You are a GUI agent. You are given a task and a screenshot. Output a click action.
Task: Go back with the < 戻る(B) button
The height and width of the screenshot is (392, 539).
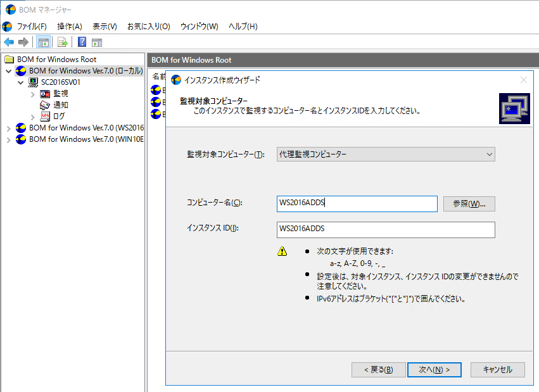pyautogui.click(x=379, y=370)
